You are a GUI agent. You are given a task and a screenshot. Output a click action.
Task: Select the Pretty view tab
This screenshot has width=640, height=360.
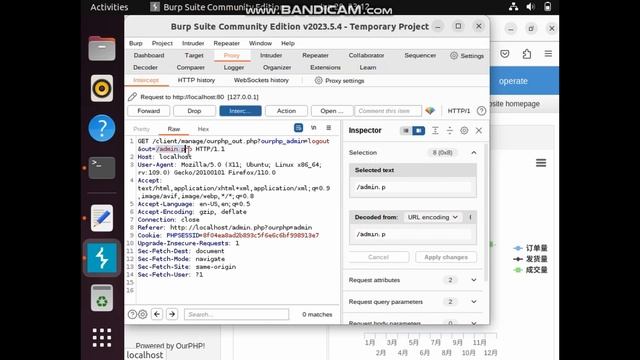pyautogui.click(x=141, y=129)
